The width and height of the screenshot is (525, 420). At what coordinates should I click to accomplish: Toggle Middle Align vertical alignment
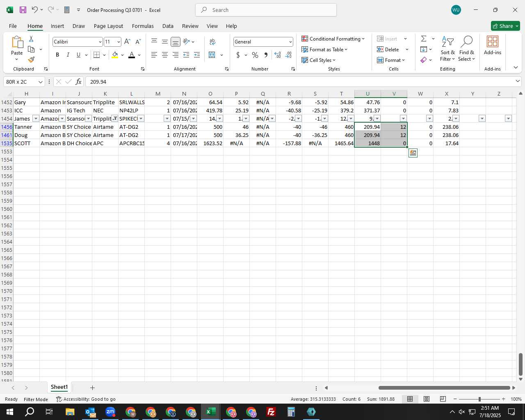(165, 42)
